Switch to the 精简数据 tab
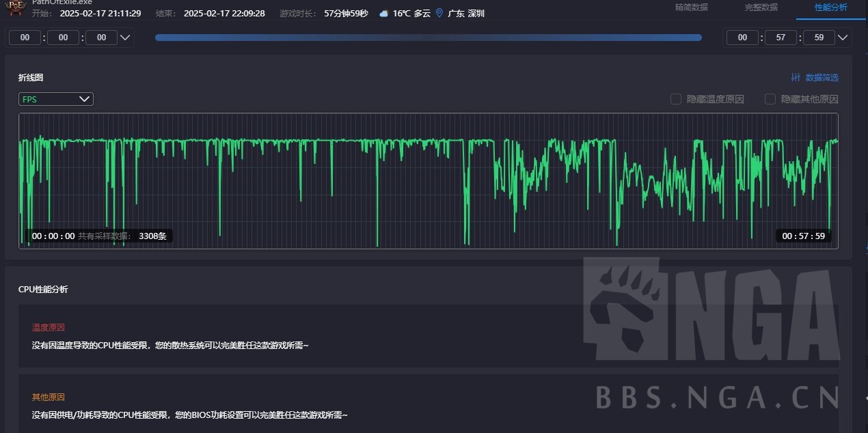The image size is (868, 433). pyautogui.click(x=692, y=8)
